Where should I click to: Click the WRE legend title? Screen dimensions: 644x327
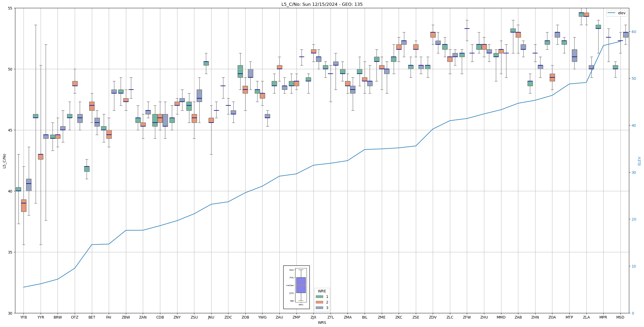click(322, 291)
